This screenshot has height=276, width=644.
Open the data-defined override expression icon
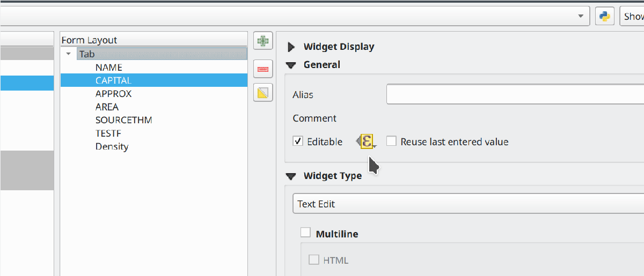pyautogui.click(x=367, y=142)
